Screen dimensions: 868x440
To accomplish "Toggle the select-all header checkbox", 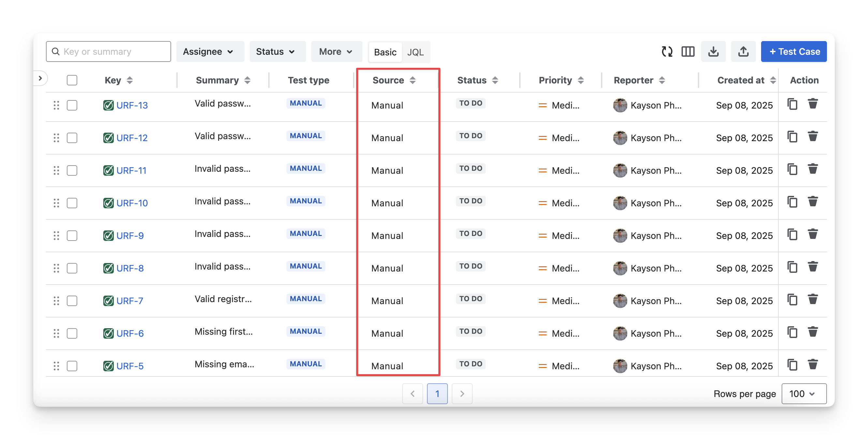I will point(72,80).
